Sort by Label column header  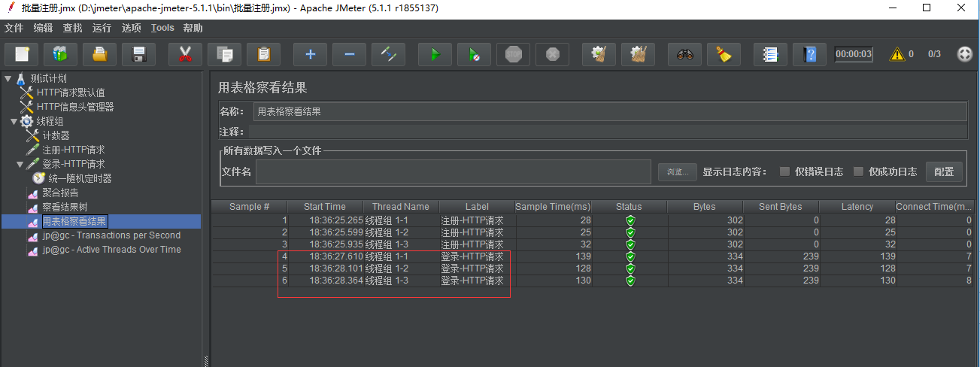pos(477,207)
